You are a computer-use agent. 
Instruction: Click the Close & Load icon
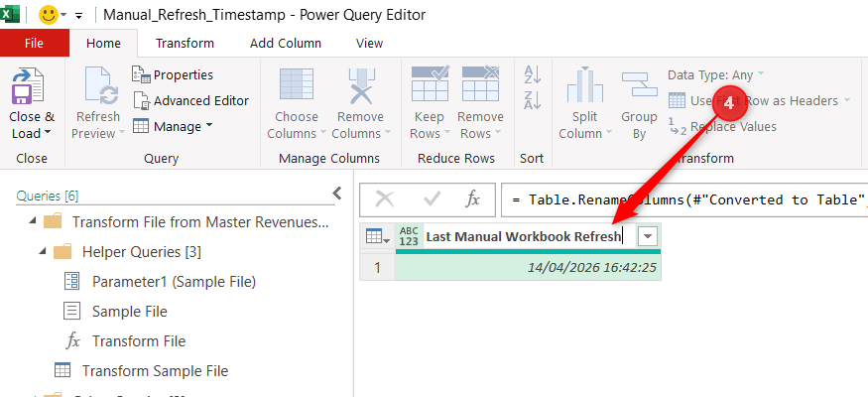[27, 85]
